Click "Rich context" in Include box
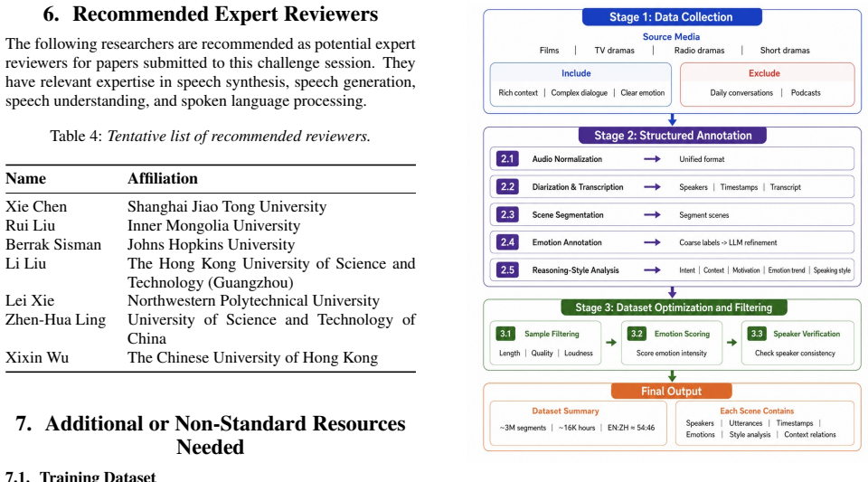This screenshot has height=482, width=868. [517, 93]
